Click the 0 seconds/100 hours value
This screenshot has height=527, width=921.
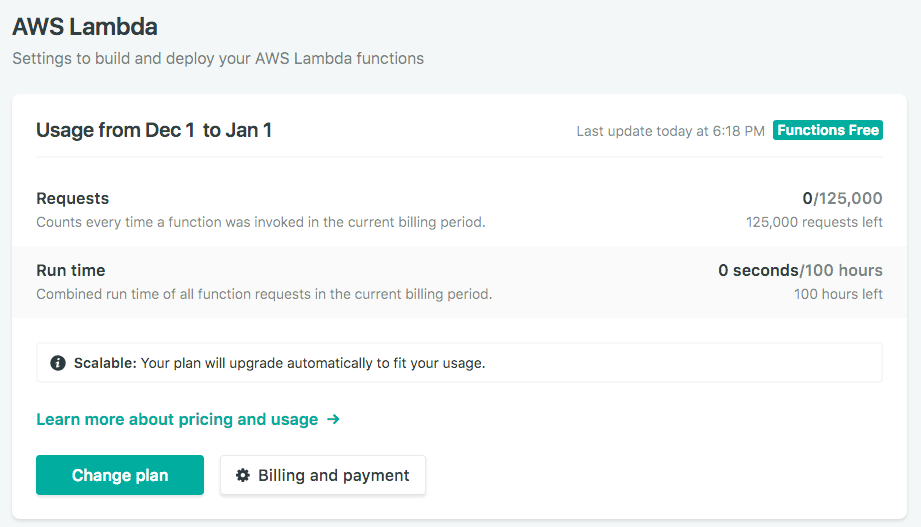pyautogui.click(x=800, y=270)
